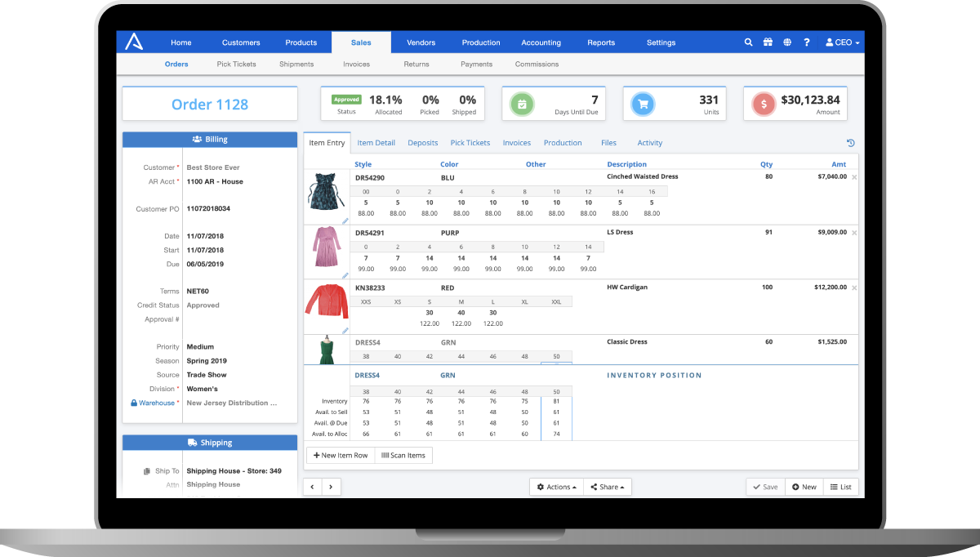Viewport: 980px width, 557px height.
Task: Click the Priority value Medium
Action: click(x=199, y=347)
